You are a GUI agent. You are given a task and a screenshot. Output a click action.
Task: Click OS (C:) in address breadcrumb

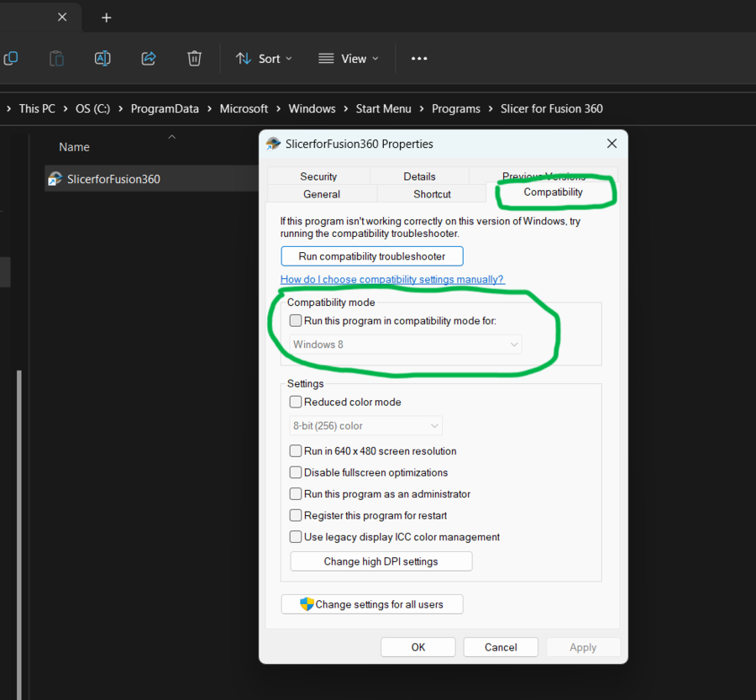pos(92,109)
